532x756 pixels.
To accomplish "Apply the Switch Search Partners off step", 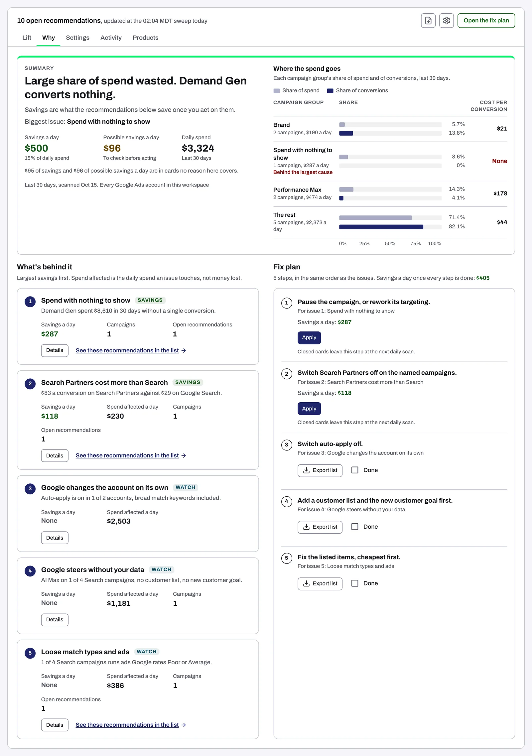I will [x=309, y=409].
